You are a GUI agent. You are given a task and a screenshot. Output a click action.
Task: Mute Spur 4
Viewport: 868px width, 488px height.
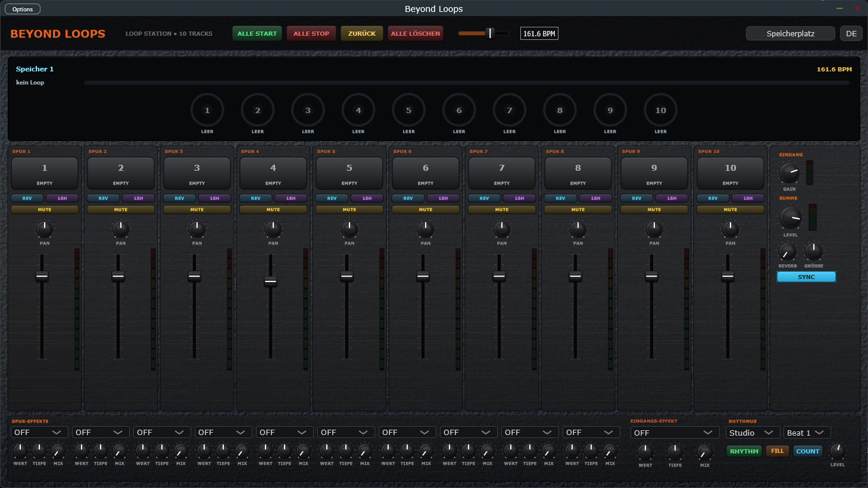(x=273, y=209)
